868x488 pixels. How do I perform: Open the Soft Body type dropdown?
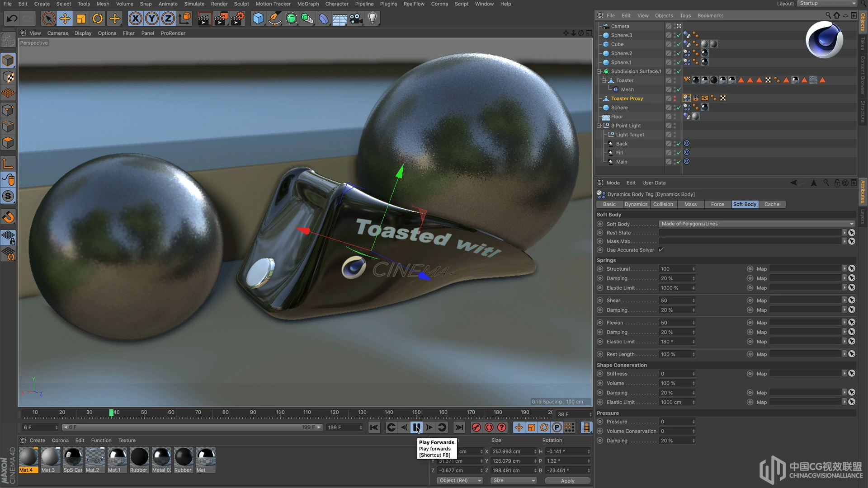757,224
